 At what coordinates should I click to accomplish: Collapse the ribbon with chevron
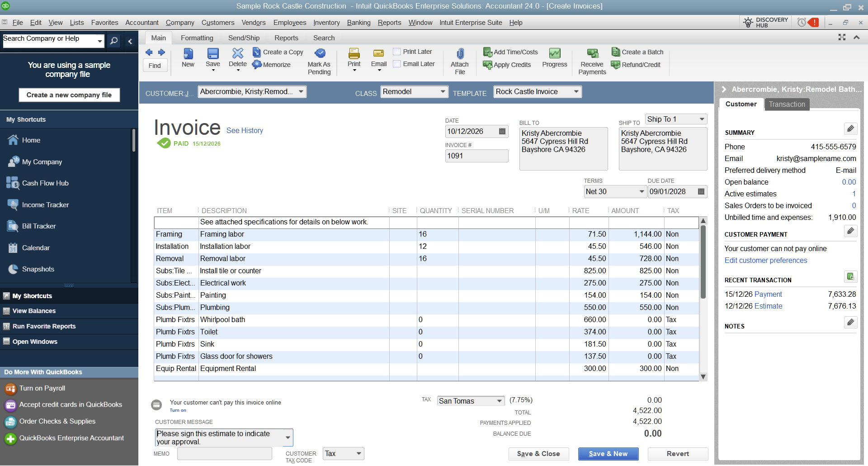click(856, 37)
